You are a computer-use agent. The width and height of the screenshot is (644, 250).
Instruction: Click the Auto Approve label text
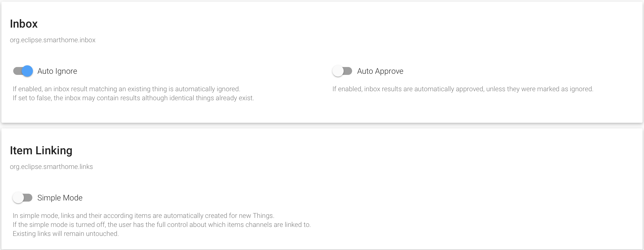click(380, 71)
